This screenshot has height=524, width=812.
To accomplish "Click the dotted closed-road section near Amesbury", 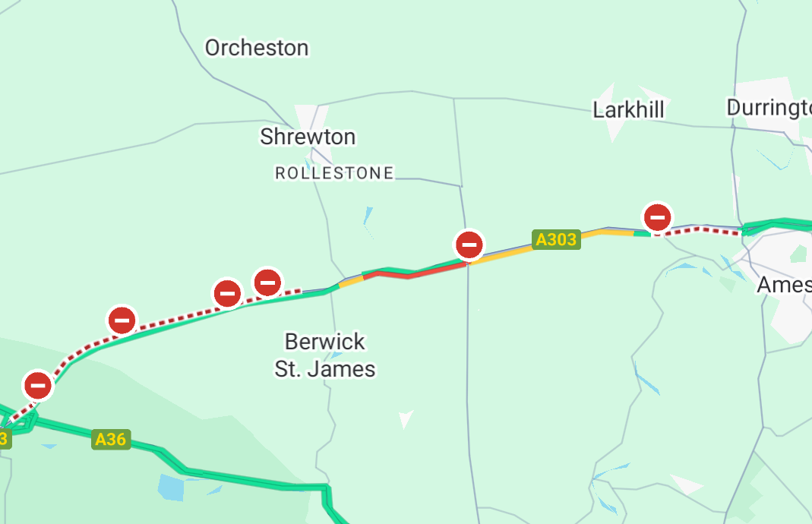I will [699, 230].
